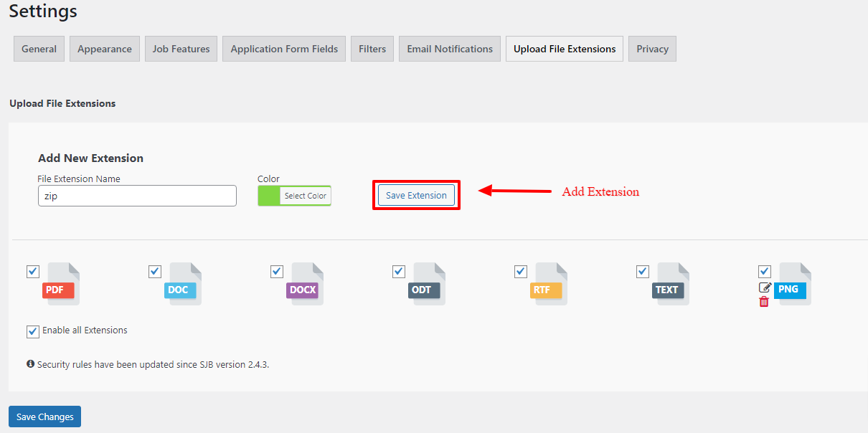Click the Save Extension button
Screen dimensions: 868x433
click(x=416, y=196)
